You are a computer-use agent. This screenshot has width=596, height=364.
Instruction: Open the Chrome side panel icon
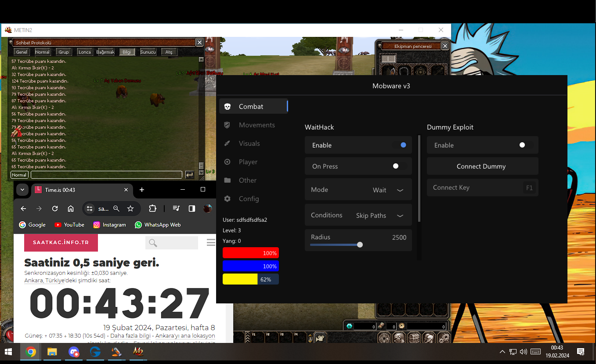[x=192, y=209]
